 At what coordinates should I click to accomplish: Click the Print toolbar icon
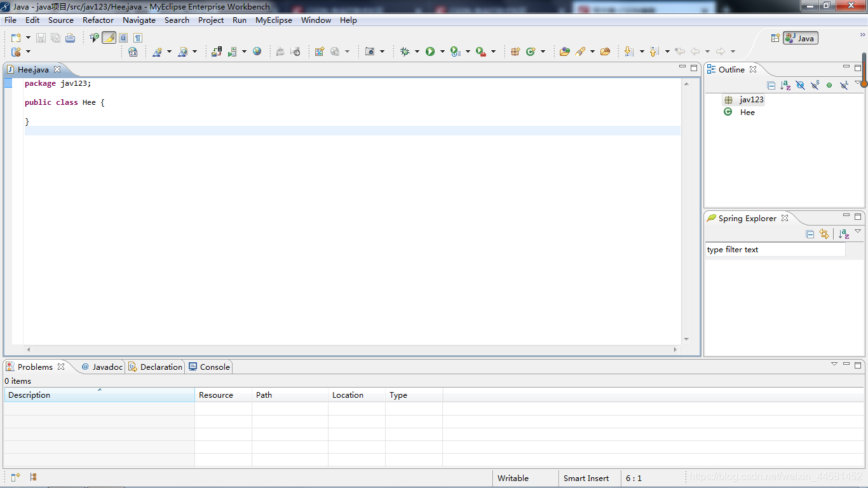(70, 38)
